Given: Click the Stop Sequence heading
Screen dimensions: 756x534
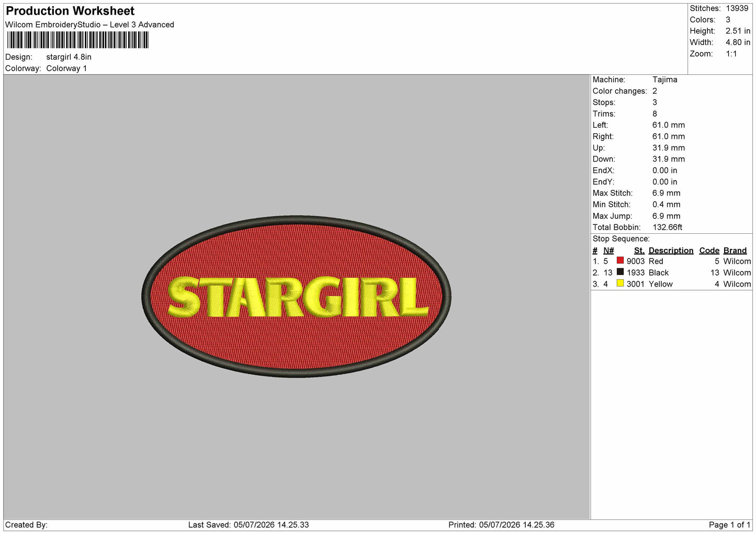Looking at the screenshot, I should pos(621,239).
